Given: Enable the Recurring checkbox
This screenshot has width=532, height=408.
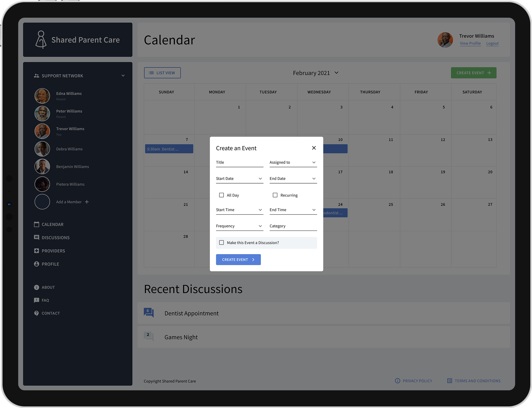Looking at the screenshot, I should coord(275,195).
